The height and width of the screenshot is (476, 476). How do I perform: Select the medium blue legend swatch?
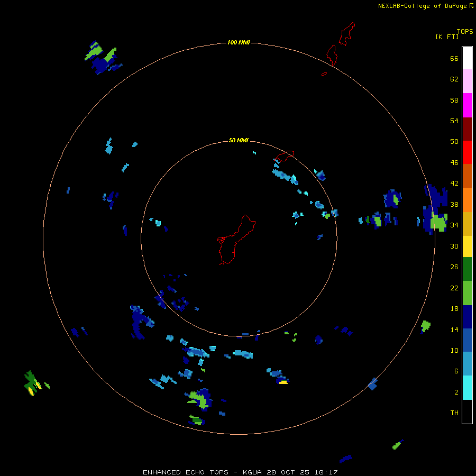click(x=467, y=340)
